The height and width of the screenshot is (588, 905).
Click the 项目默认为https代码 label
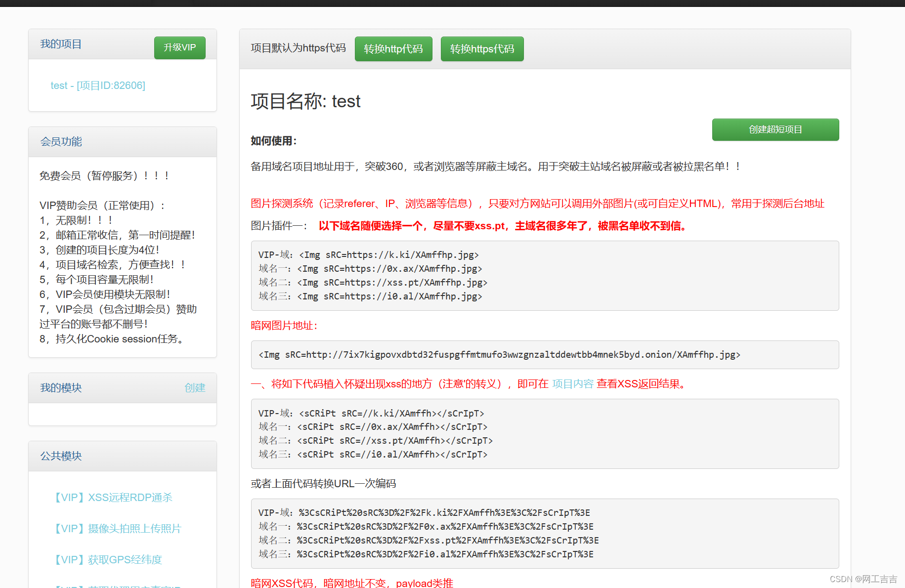(x=298, y=48)
